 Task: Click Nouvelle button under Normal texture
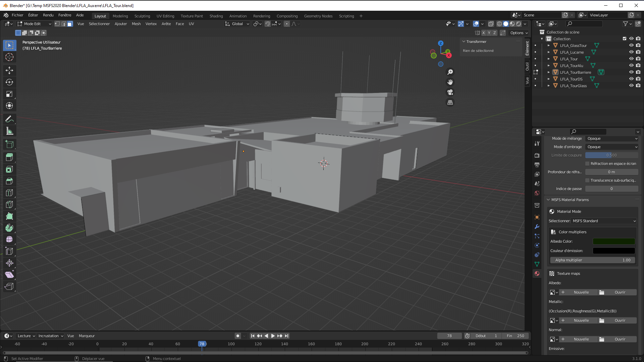pos(581,339)
